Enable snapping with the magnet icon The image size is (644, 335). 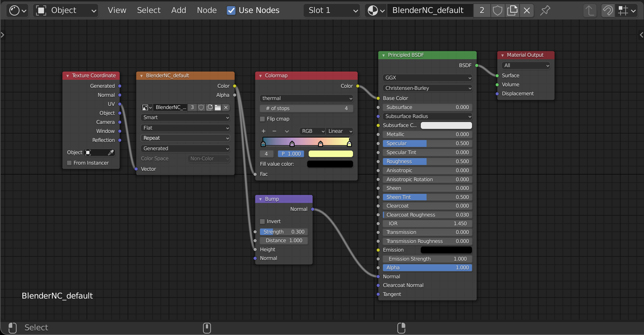[x=608, y=10]
